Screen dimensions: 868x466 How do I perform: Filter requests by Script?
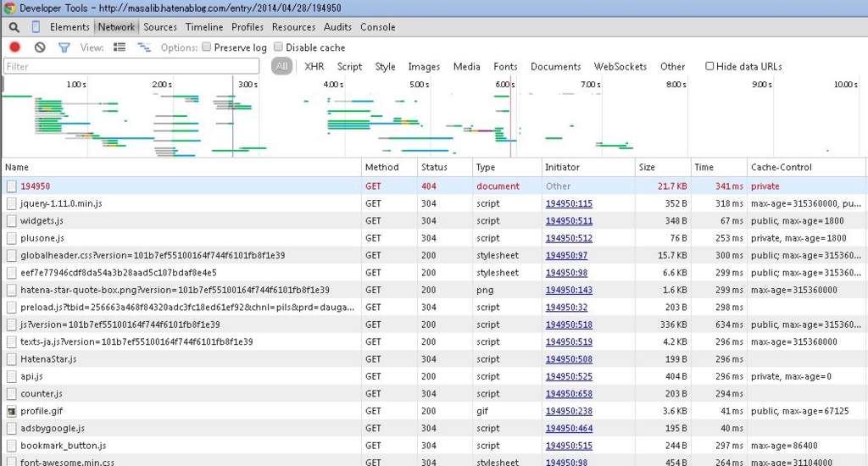point(349,66)
